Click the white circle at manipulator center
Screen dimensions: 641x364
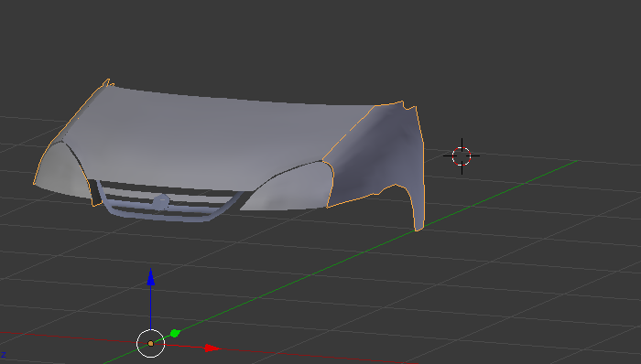[150, 344]
